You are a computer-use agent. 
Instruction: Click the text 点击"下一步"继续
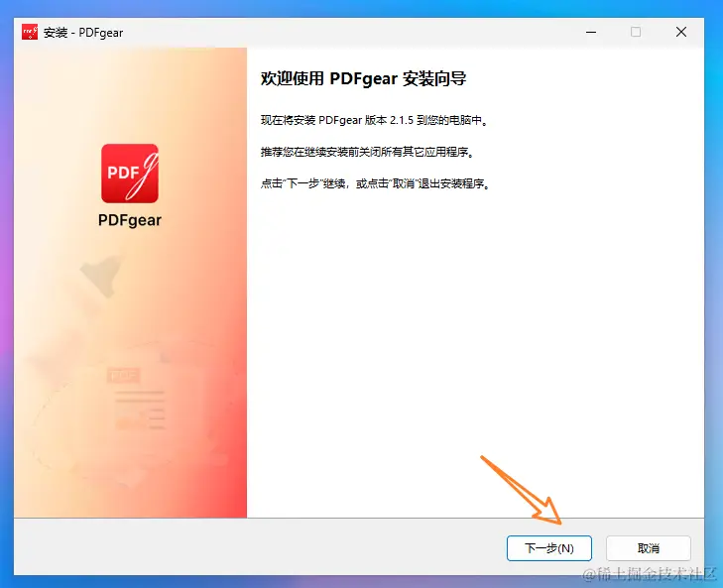303,183
